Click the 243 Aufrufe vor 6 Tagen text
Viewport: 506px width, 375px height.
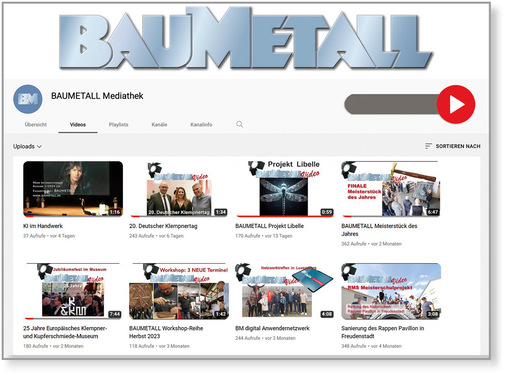pyautogui.click(x=156, y=236)
